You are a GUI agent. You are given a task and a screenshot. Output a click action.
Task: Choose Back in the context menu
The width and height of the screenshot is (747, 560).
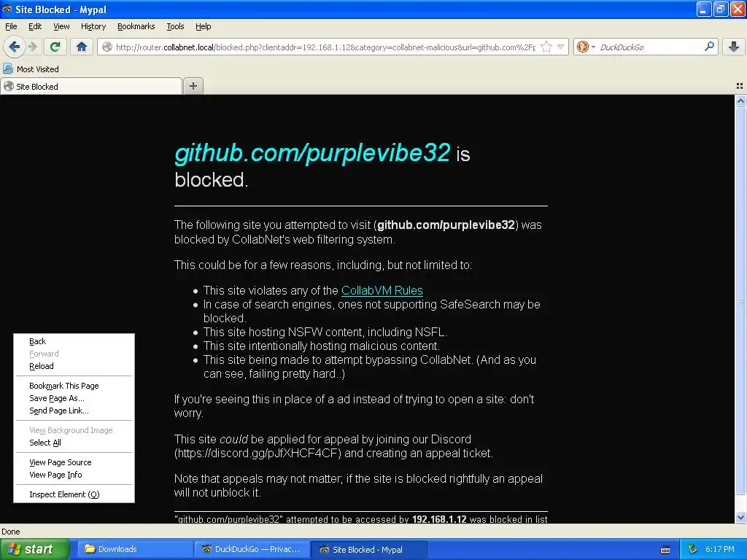(x=74, y=341)
